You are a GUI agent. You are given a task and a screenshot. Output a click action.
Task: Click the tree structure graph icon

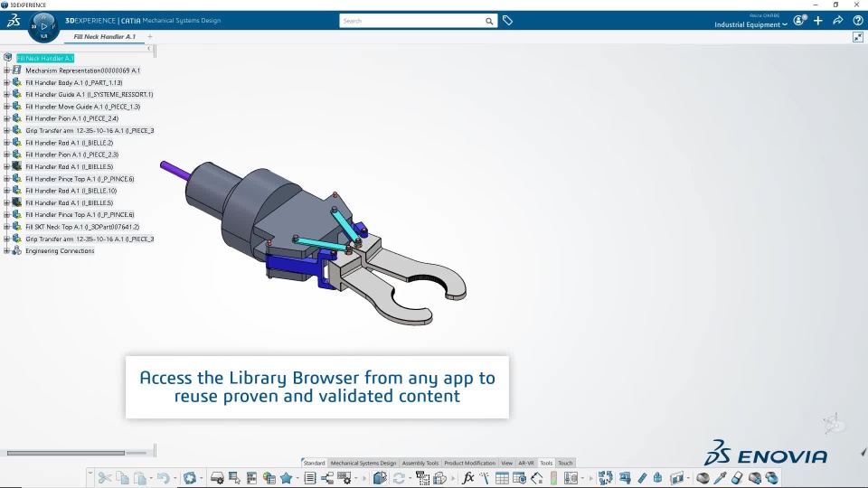(x=327, y=477)
